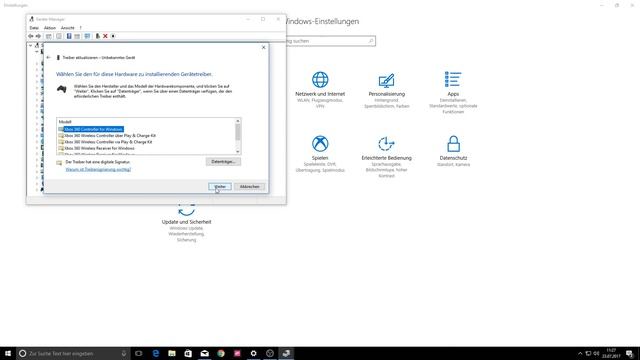Close the driver update wizard dialog
The width and height of the screenshot is (640, 360).
(x=263, y=47)
